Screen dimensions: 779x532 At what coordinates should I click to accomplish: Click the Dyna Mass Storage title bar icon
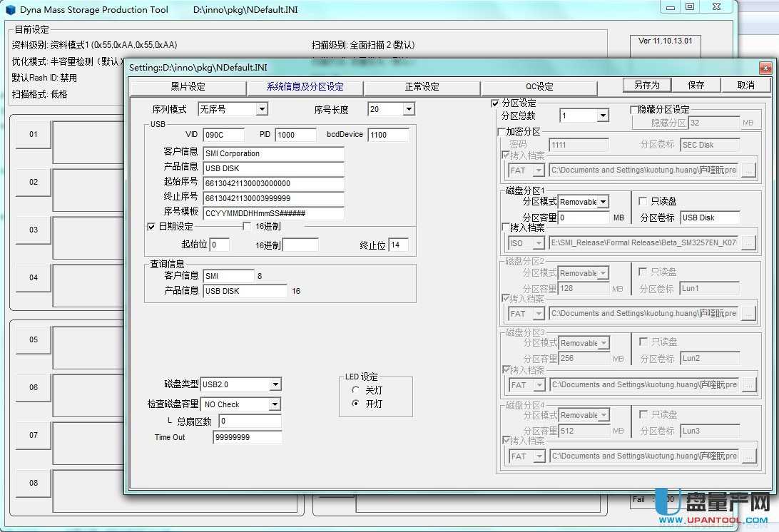coord(11,9)
